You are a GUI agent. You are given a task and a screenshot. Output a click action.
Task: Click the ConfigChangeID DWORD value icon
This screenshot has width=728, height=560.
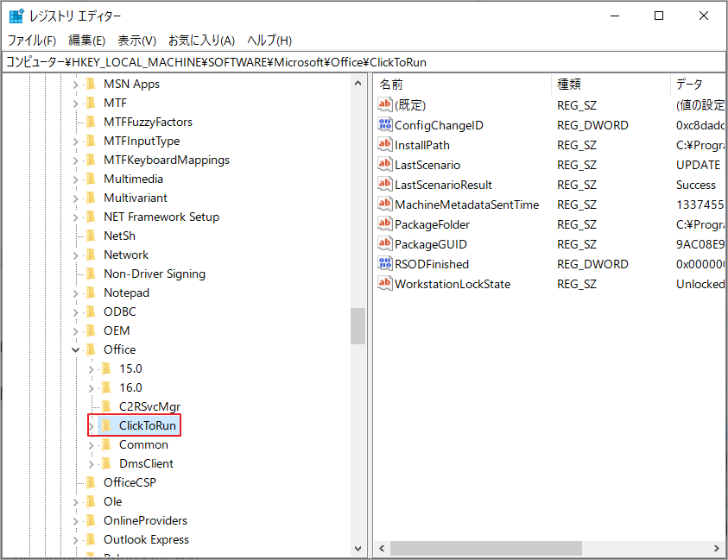[x=385, y=124]
